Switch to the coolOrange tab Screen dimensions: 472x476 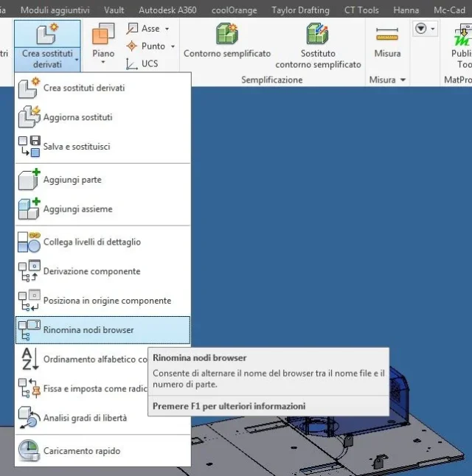click(234, 10)
